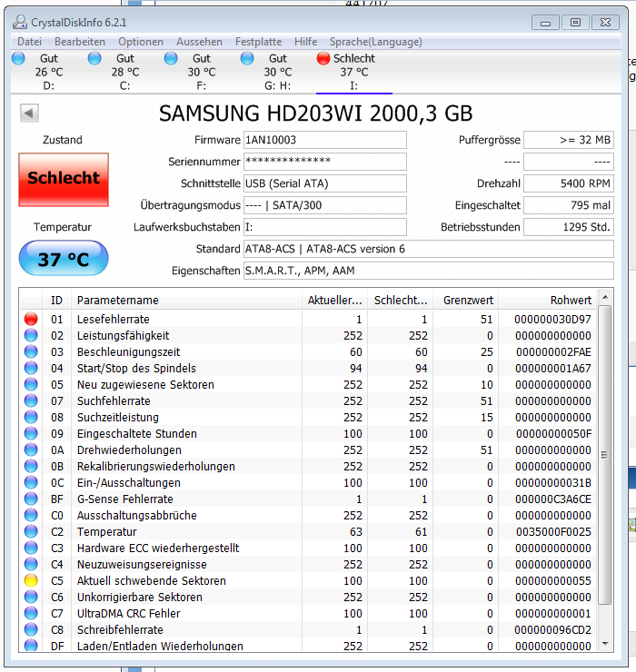Click blue status icon for Suchzeitleistung row
Viewport: 636px width, 672px height.
click(31, 417)
